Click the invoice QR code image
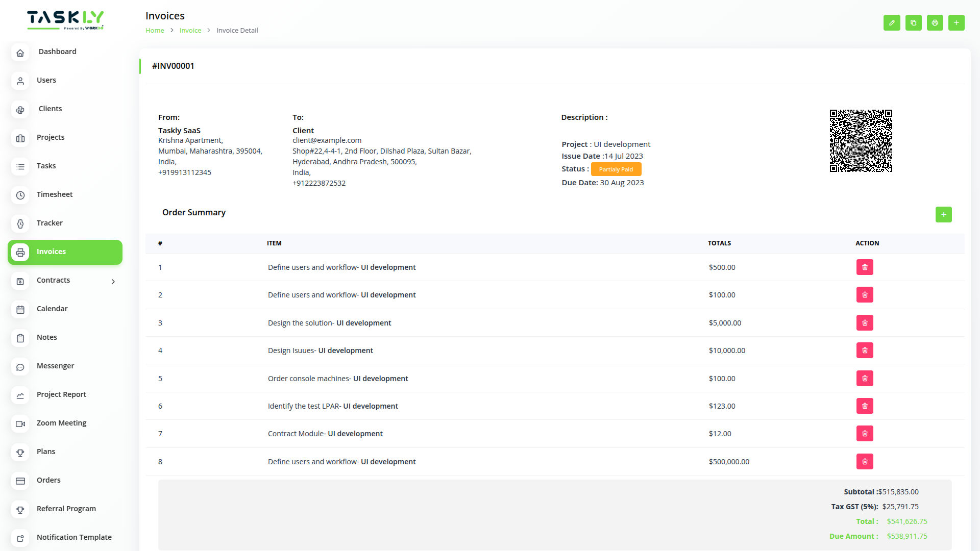Viewport: 980px width, 551px height. [x=861, y=140]
